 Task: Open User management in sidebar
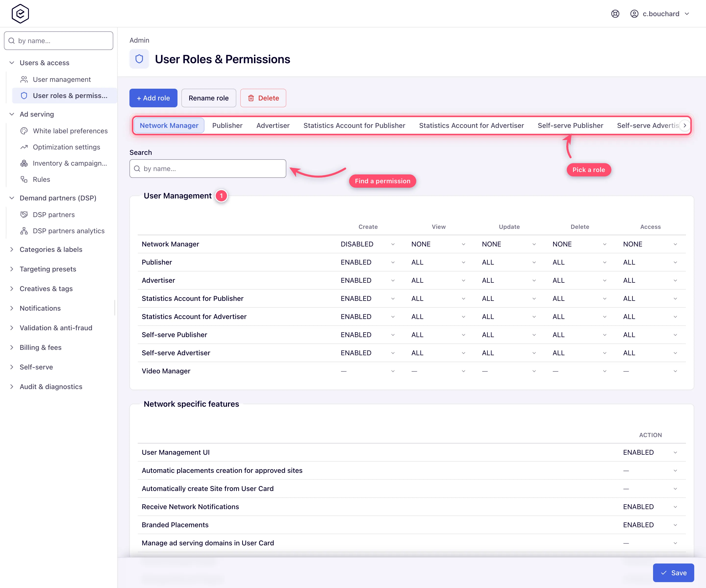coord(62,79)
